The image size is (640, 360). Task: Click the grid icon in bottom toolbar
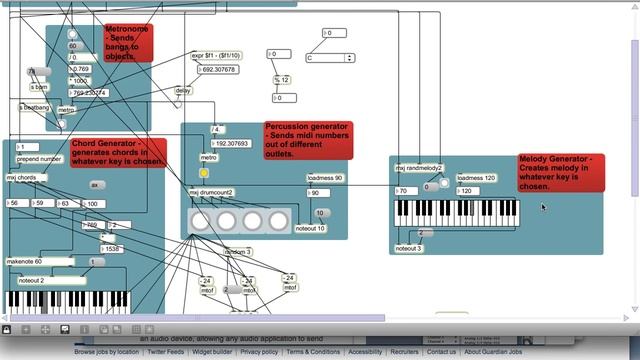click(136, 329)
